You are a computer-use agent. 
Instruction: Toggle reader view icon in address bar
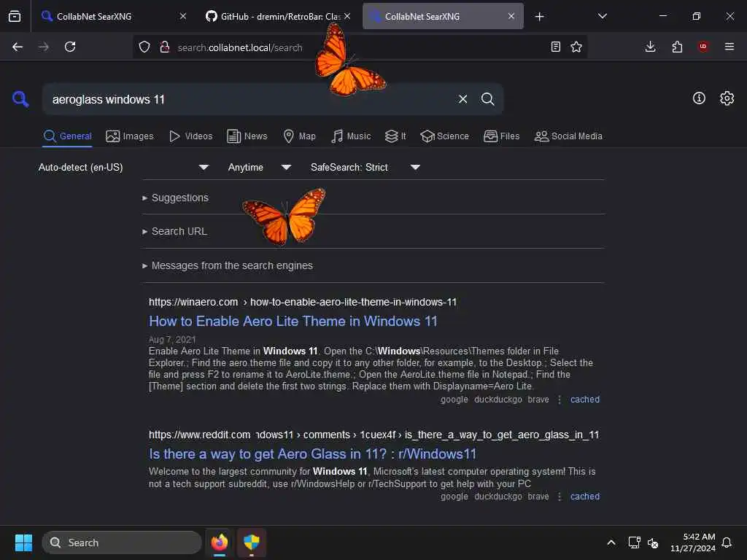coord(555,47)
